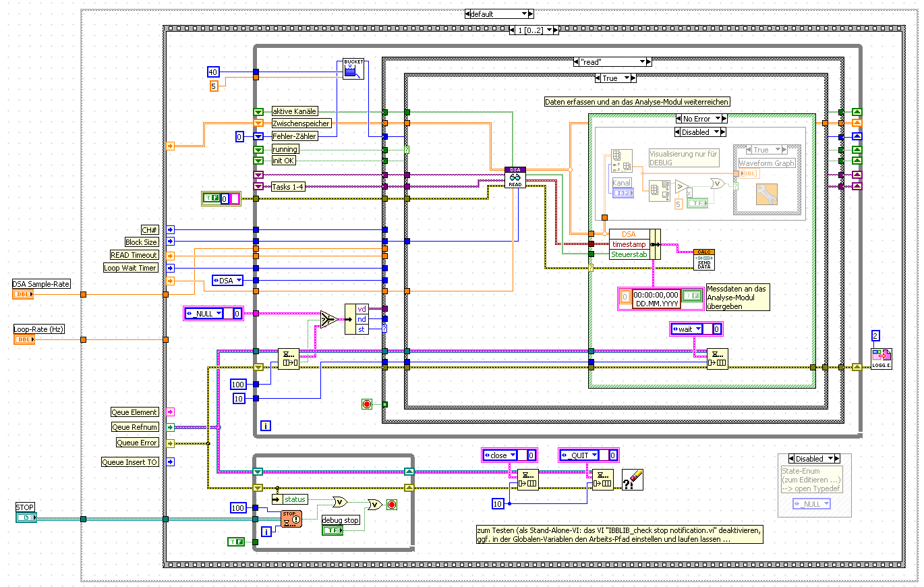
Task: Toggle the debug stop boolean control
Action: tap(333, 530)
